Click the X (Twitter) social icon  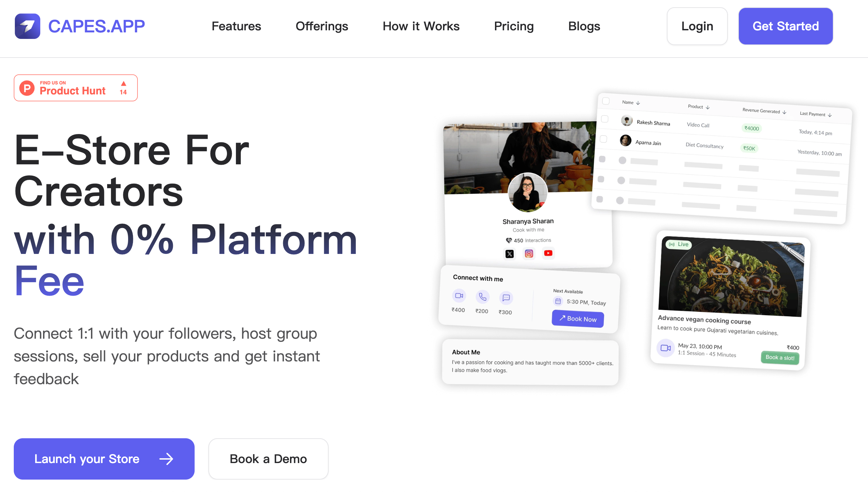pos(509,254)
